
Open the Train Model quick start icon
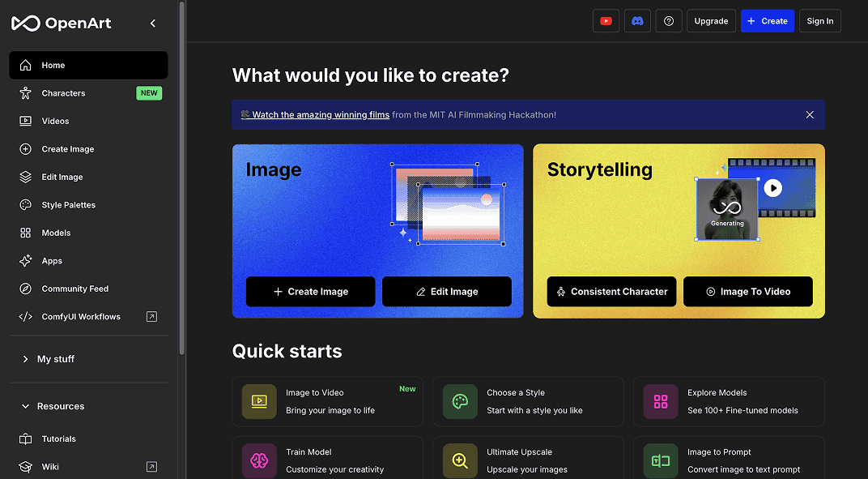coord(259,460)
